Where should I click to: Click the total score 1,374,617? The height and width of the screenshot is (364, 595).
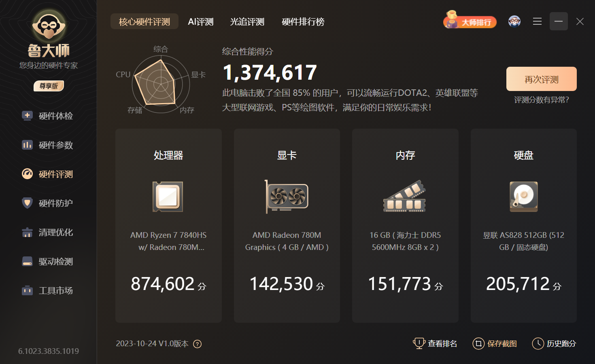270,73
